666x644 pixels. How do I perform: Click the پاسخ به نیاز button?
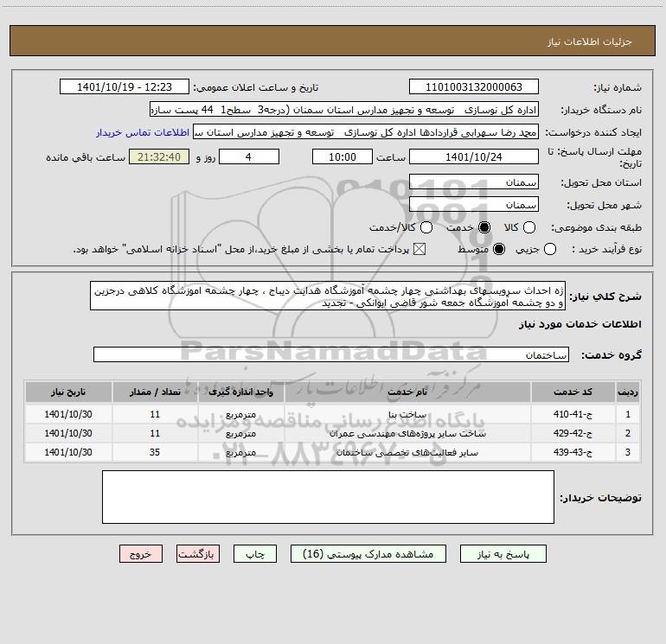pyautogui.click(x=503, y=554)
